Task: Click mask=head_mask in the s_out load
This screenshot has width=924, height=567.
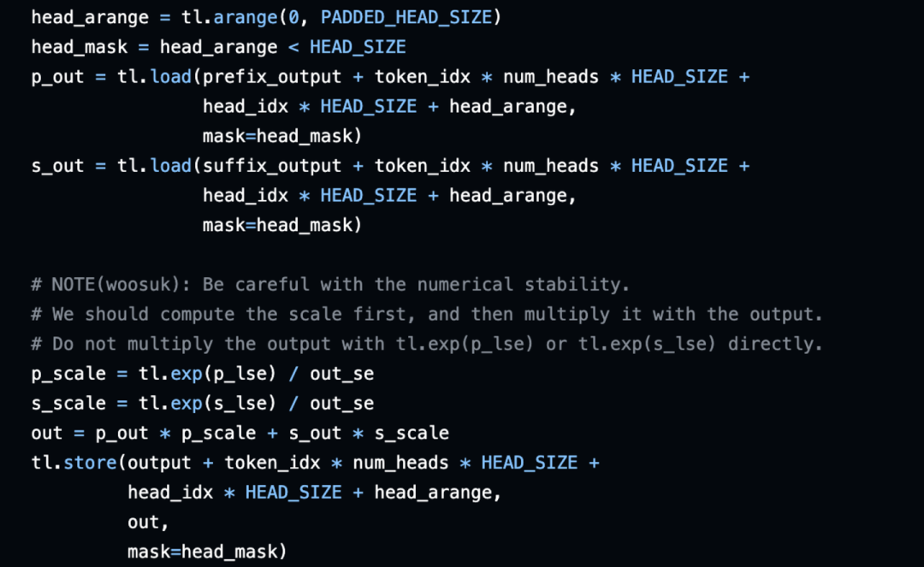Action: 282,226
